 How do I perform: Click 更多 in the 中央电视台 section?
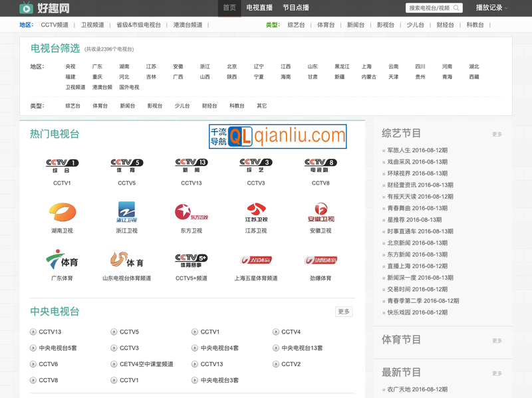(x=343, y=311)
